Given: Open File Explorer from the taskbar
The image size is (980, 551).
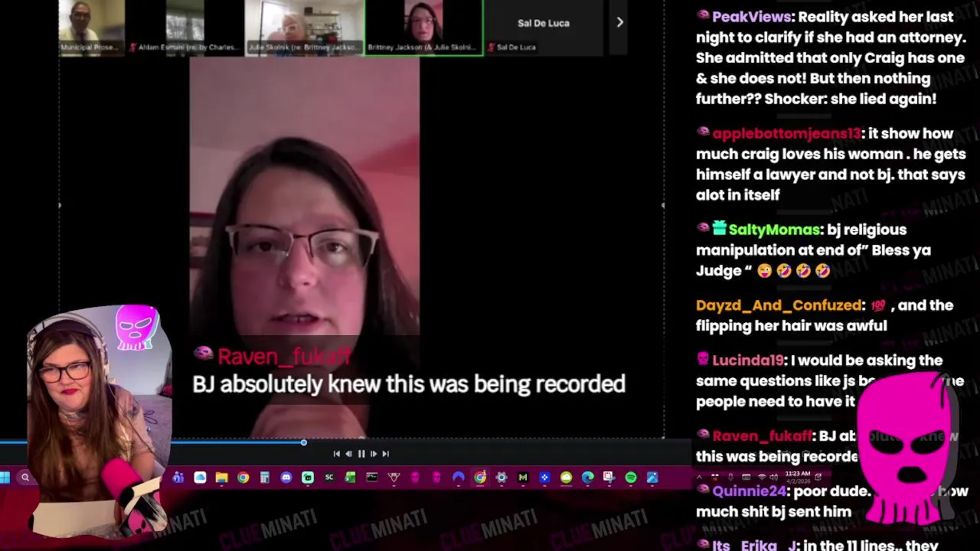Looking at the screenshot, I should [x=221, y=478].
